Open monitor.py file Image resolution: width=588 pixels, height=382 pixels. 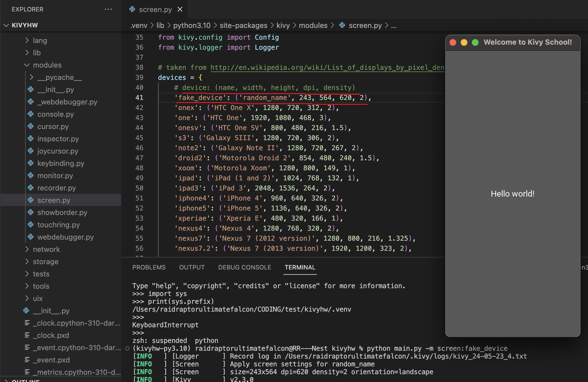click(x=55, y=176)
